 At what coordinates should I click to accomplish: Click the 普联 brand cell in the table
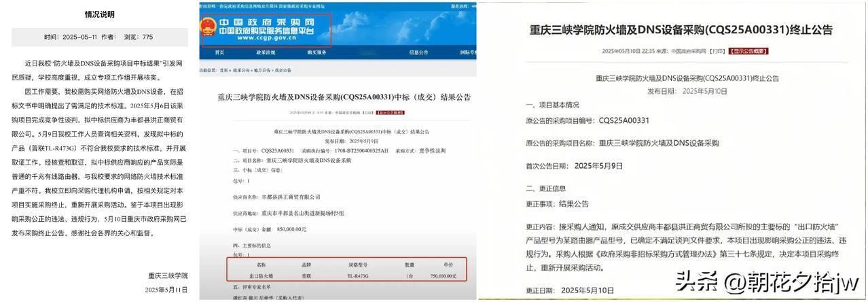pos(306,275)
